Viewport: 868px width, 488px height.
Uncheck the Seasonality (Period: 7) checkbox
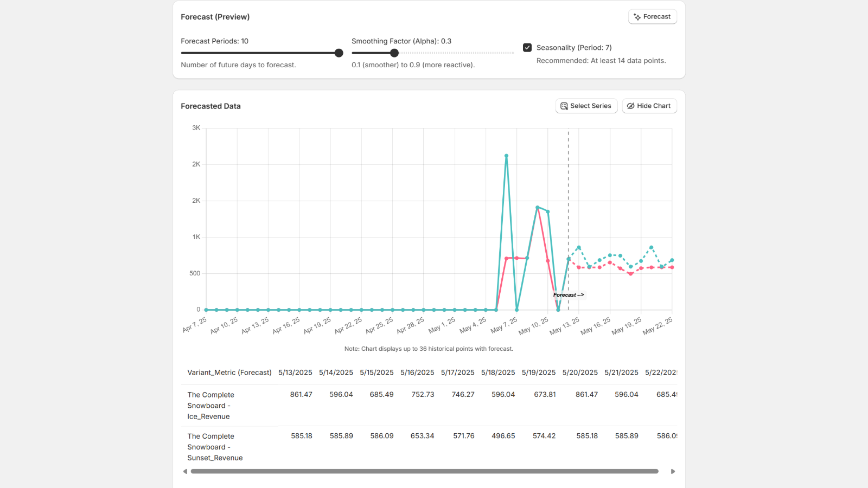click(x=527, y=48)
